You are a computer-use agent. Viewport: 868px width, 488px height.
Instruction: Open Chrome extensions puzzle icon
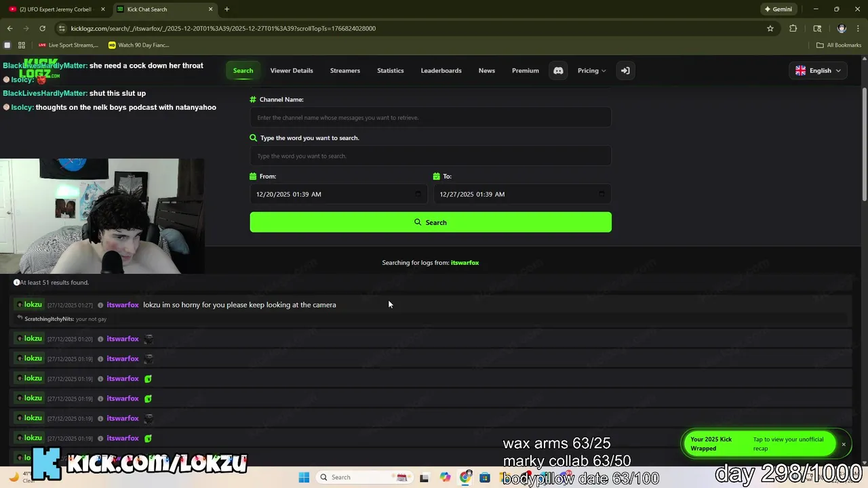pyautogui.click(x=793, y=28)
